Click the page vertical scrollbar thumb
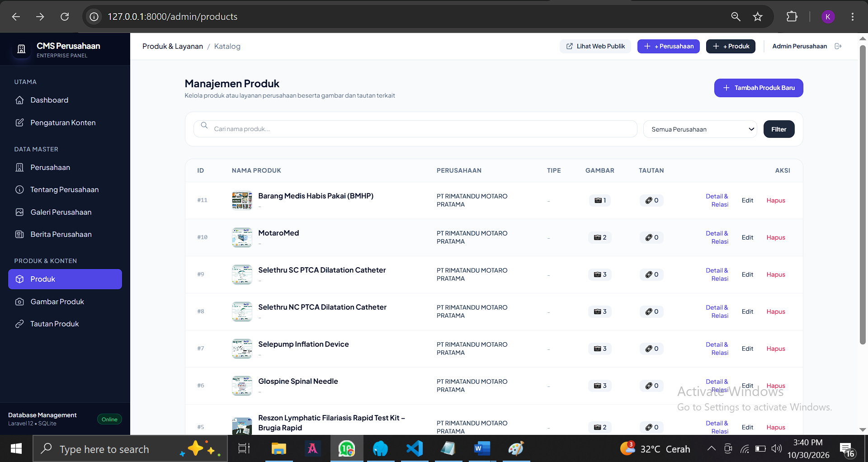 click(863, 194)
